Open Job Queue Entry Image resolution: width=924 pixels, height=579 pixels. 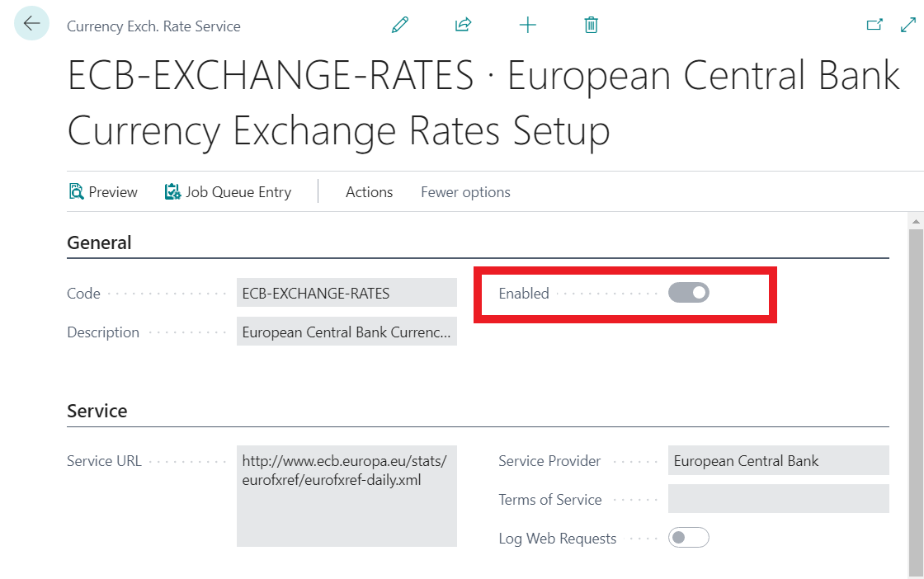[228, 192]
